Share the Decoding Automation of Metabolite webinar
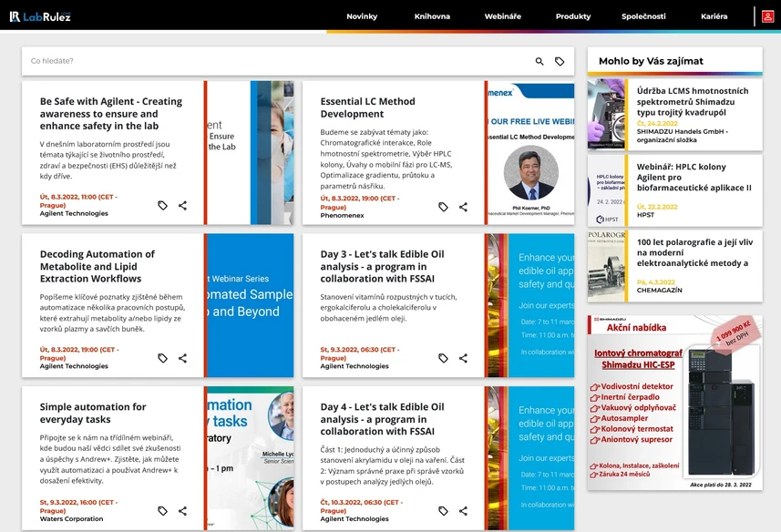Viewport: 781px width, 532px height. [x=183, y=358]
